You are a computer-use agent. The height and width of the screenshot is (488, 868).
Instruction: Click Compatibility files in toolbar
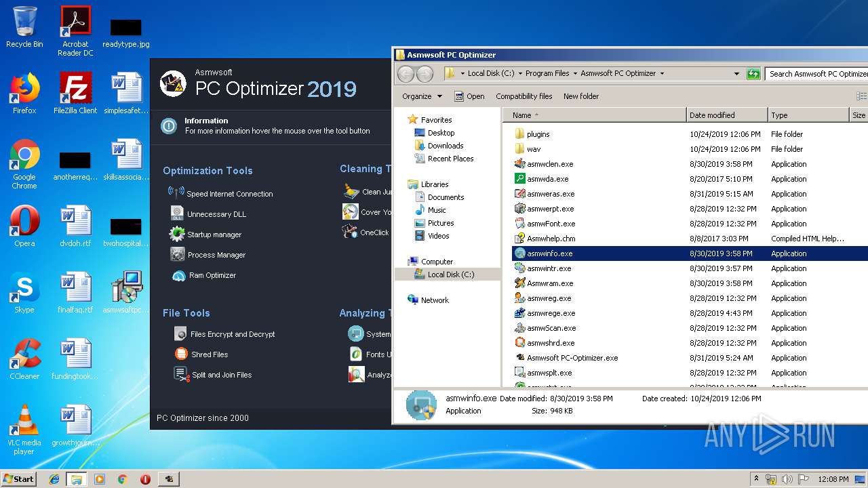click(x=524, y=96)
